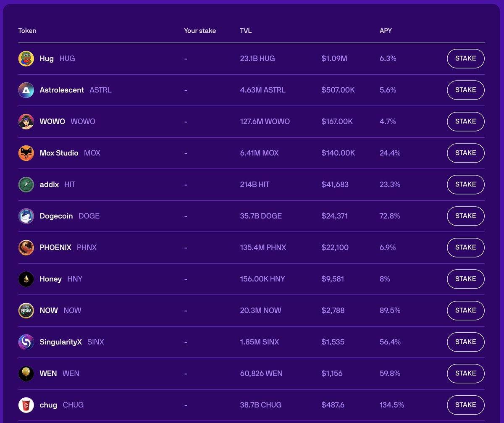Screen dimensions: 504x423
Task: Click the 24.4% APY value
Action: click(x=390, y=153)
